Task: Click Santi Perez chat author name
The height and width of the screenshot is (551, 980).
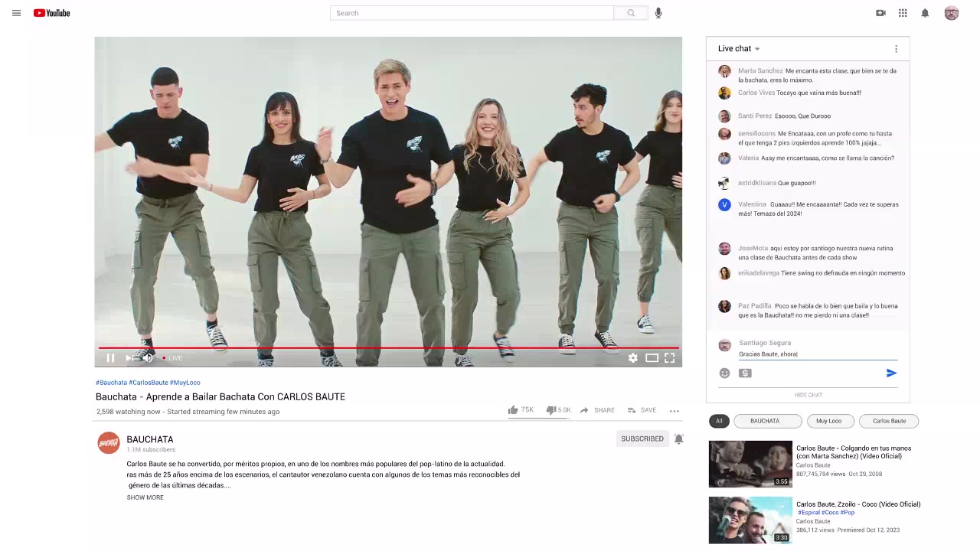Action: 755,116
